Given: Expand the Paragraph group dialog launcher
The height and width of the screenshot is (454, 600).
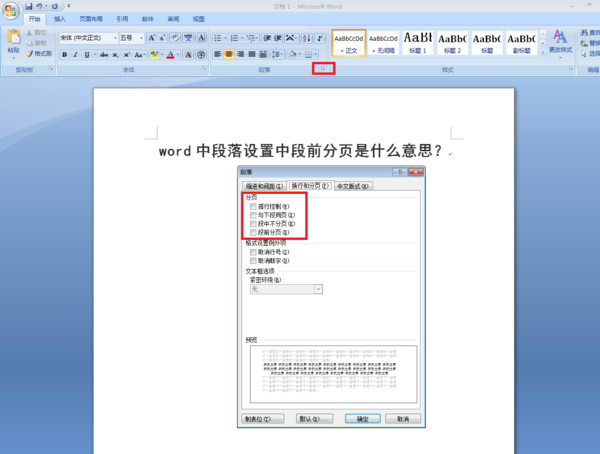Looking at the screenshot, I should [323, 69].
